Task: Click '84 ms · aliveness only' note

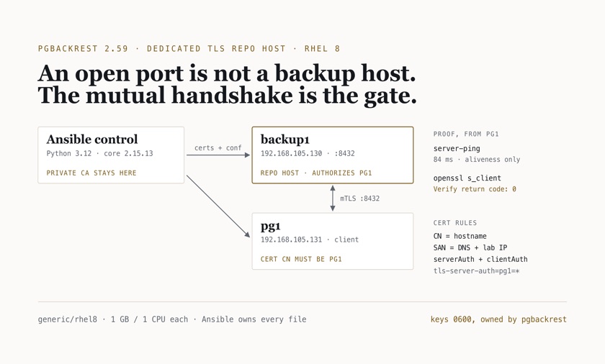Action: (477, 160)
